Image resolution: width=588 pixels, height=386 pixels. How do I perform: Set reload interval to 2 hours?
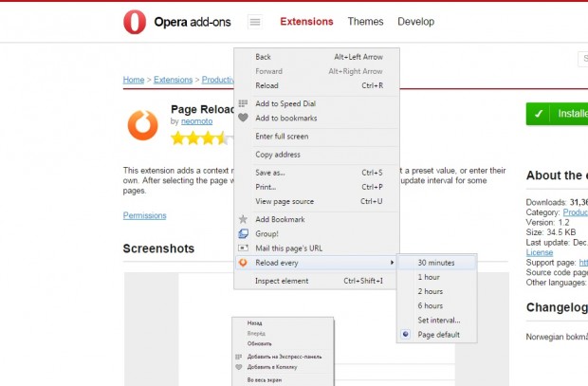click(x=437, y=291)
